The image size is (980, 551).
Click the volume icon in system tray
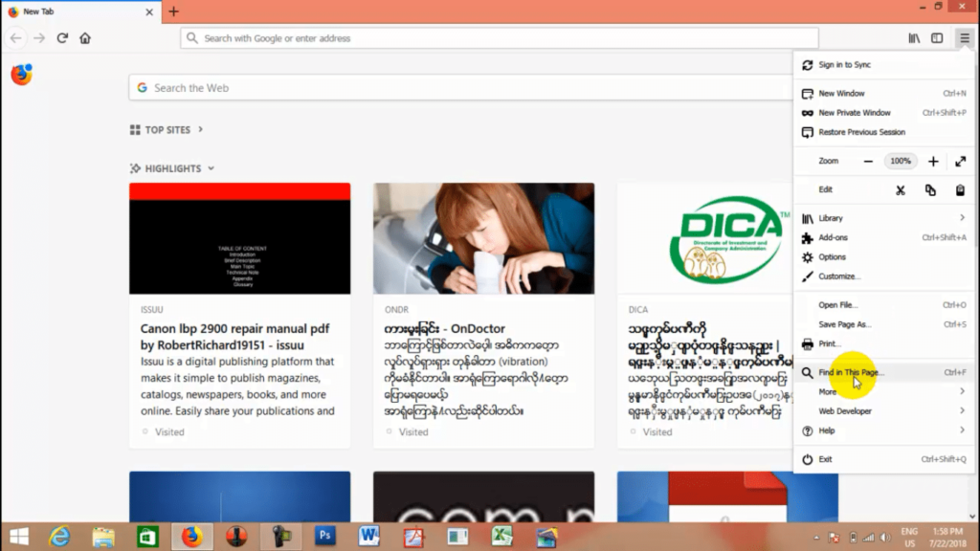[885, 538]
